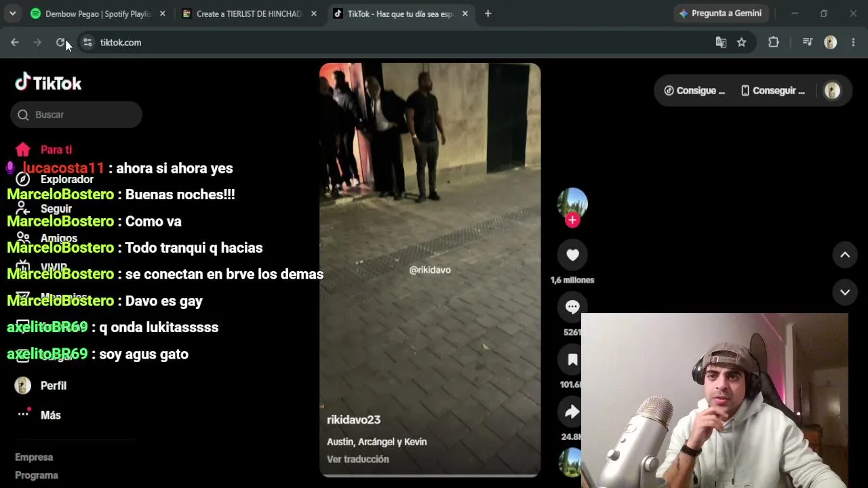
Task: Open the Chrome media controls icon
Action: [x=807, y=42]
